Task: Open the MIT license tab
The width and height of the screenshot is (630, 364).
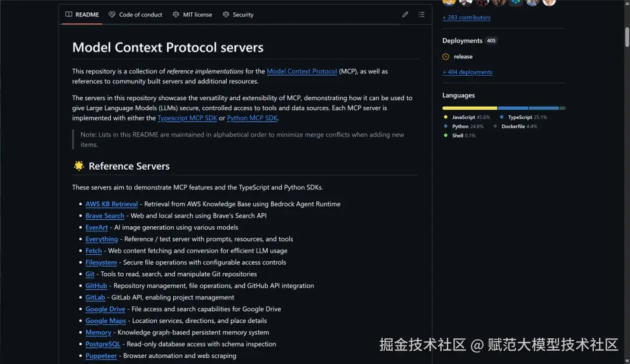Action: coord(192,15)
